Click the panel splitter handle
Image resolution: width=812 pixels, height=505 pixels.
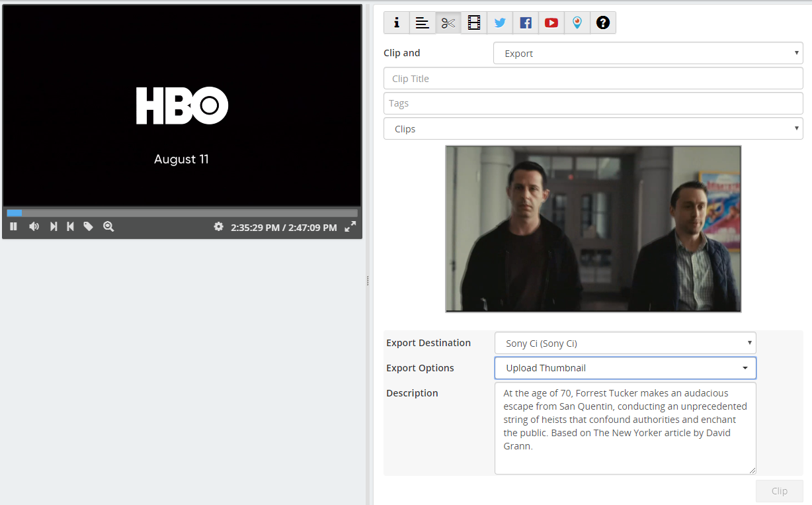pyautogui.click(x=368, y=281)
